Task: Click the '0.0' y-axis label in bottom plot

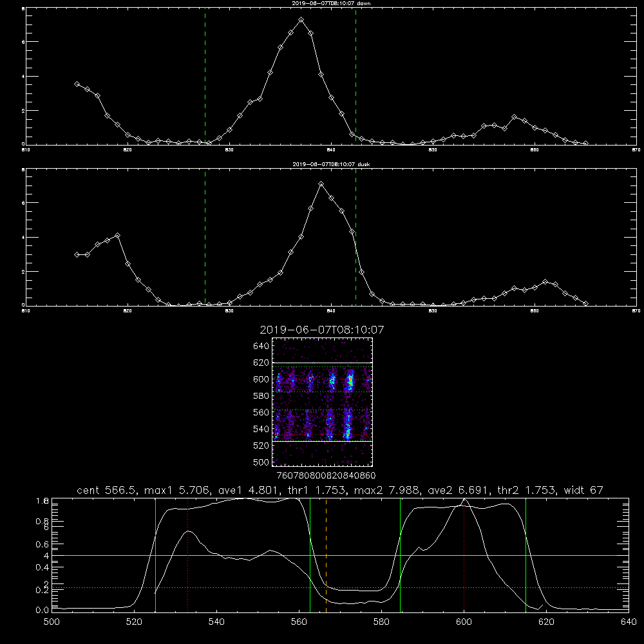Action: (x=43, y=610)
